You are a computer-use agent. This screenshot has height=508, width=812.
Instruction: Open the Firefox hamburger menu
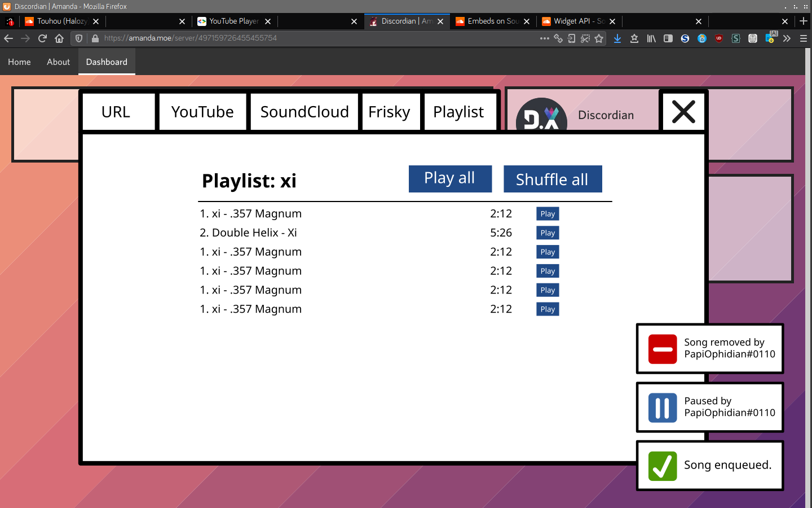[804, 38]
